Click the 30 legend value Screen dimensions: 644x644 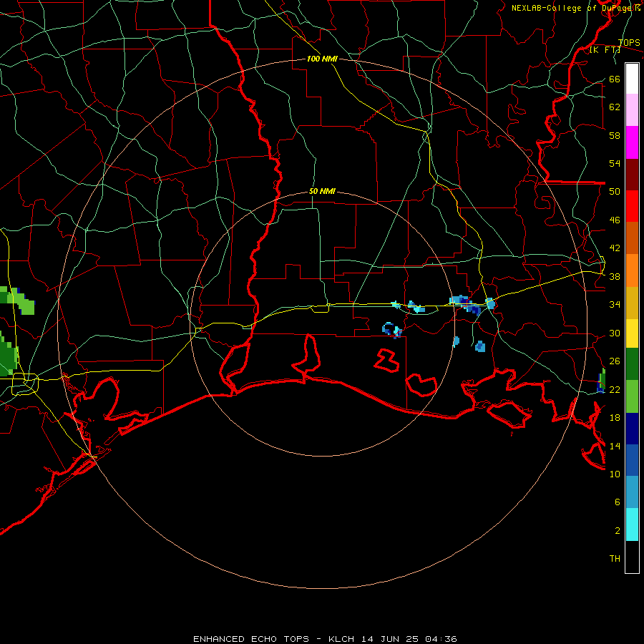click(x=615, y=333)
